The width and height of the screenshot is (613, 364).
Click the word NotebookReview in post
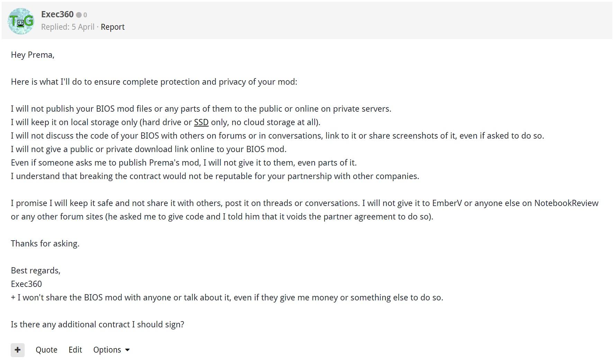[566, 203]
